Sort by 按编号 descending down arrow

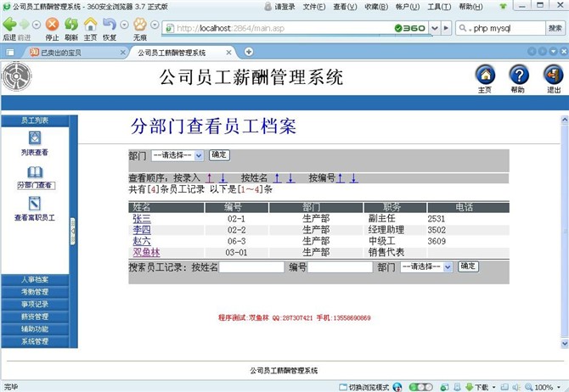coord(354,178)
